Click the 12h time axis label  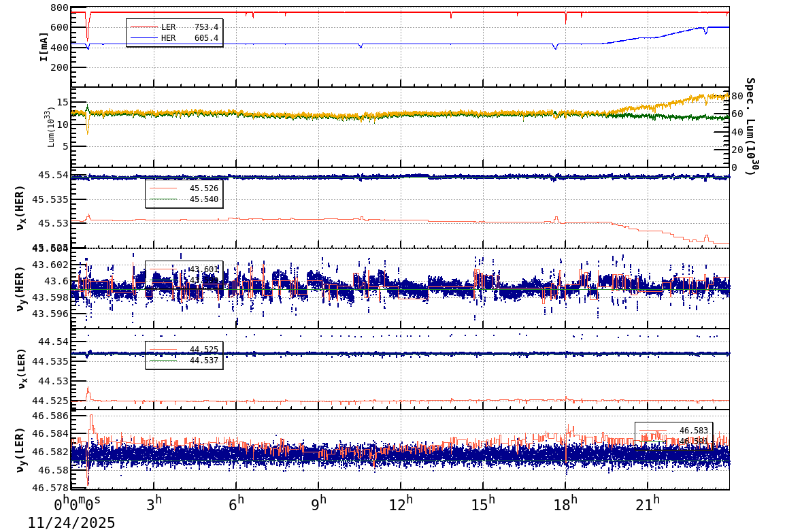point(401,503)
